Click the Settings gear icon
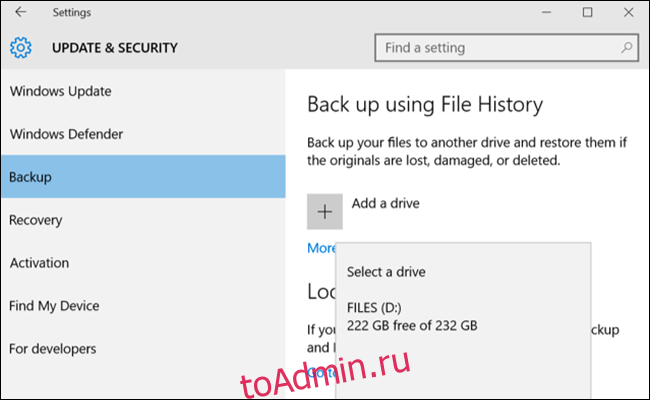650x400 pixels. tap(20, 48)
